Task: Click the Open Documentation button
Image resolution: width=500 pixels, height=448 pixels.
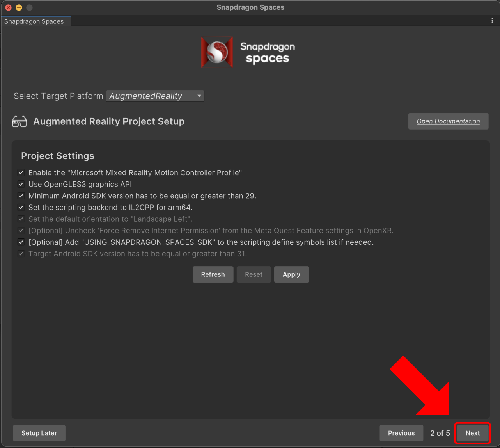Action: click(x=448, y=121)
